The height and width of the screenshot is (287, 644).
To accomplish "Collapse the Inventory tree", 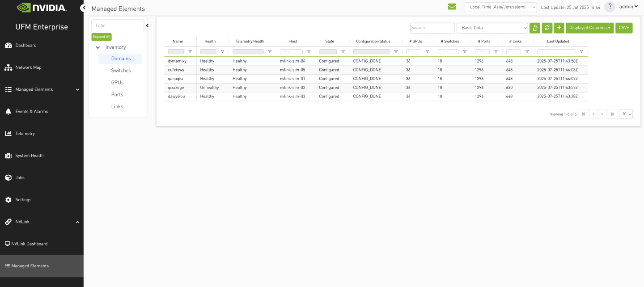I will click(97, 47).
